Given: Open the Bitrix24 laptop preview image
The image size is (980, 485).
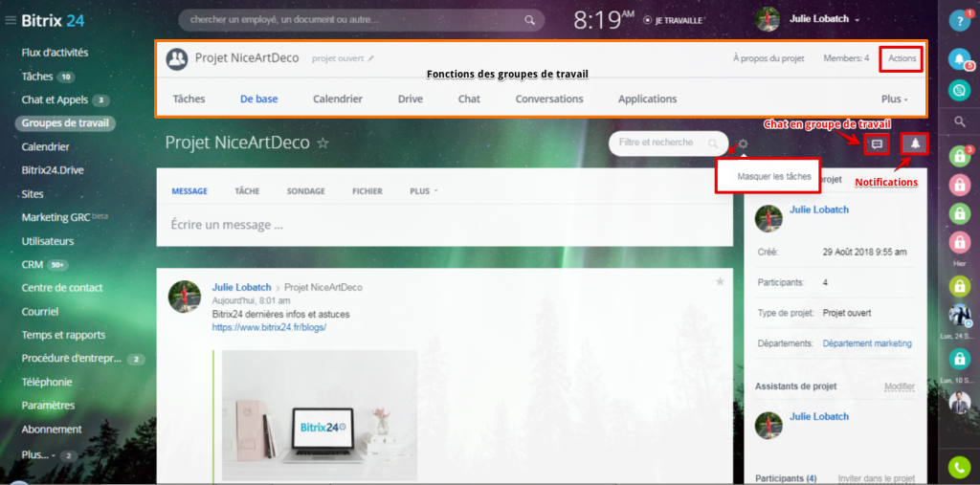Looking at the screenshot, I should [x=320, y=415].
